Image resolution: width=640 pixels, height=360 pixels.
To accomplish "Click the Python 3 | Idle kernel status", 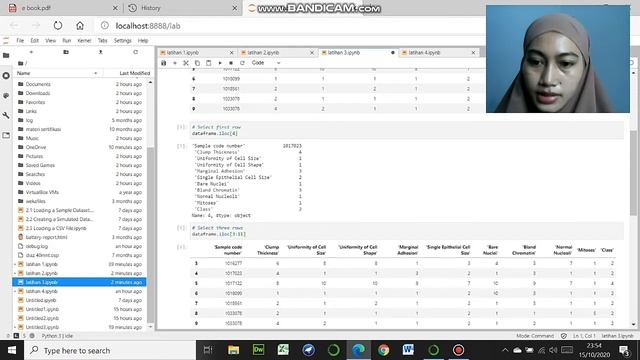I will tap(57, 336).
